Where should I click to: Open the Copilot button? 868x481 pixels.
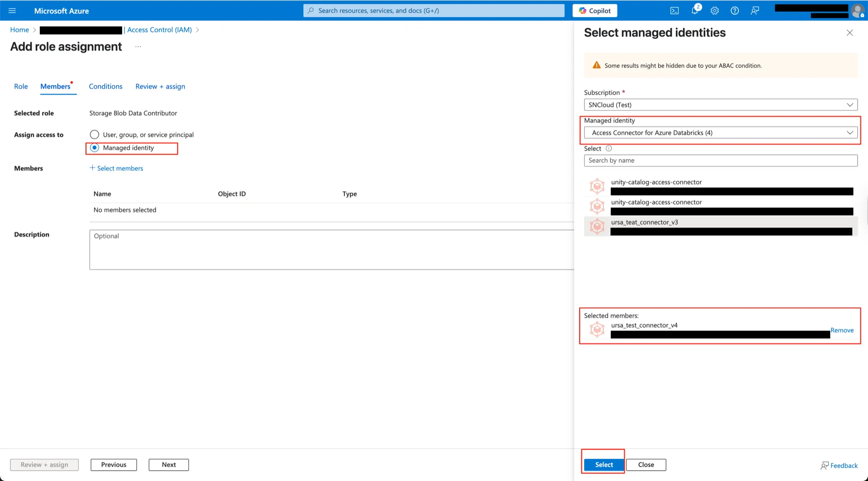coord(594,10)
